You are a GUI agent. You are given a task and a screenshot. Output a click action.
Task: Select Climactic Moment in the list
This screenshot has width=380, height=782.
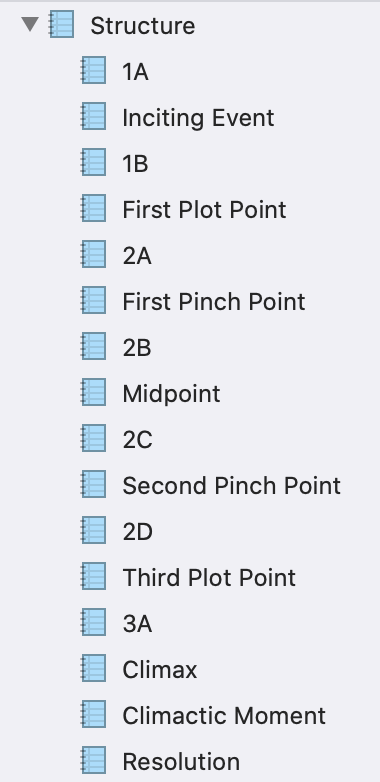tap(224, 716)
